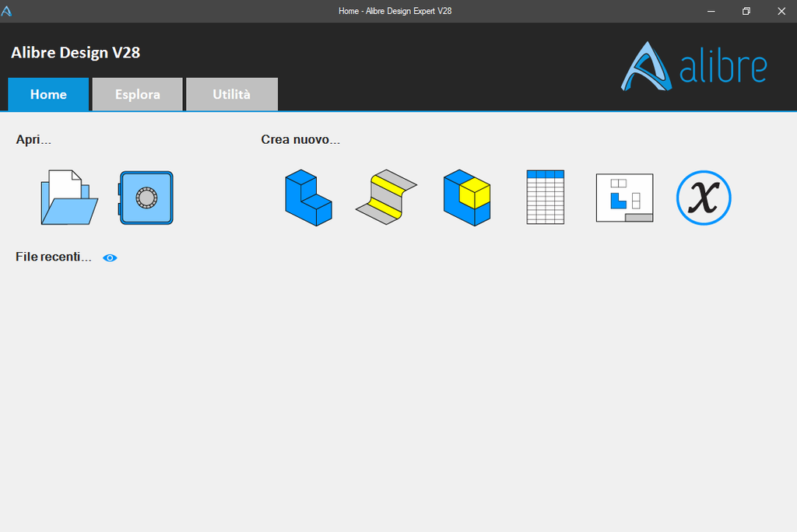The height and width of the screenshot is (532, 797).
Task: Restore down the Alibre Design window
Action: tap(746, 11)
